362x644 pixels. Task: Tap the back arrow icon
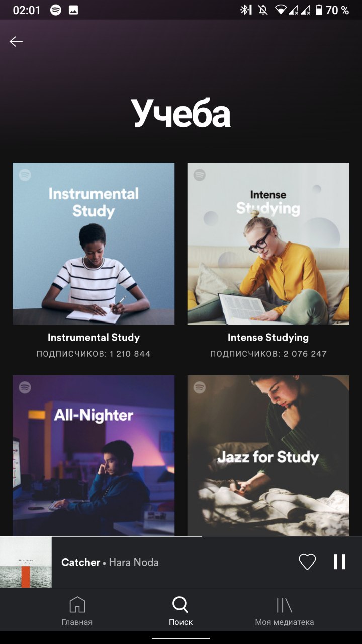click(x=16, y=42)
